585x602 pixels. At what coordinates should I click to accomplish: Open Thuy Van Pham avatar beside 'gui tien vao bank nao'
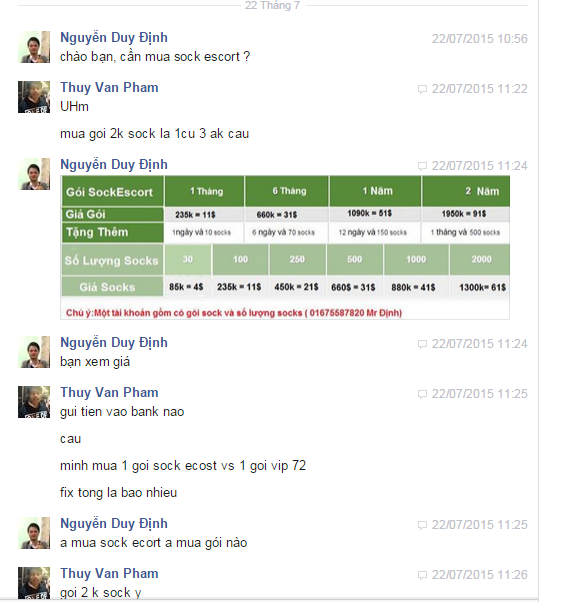click(x=34, y=402)
